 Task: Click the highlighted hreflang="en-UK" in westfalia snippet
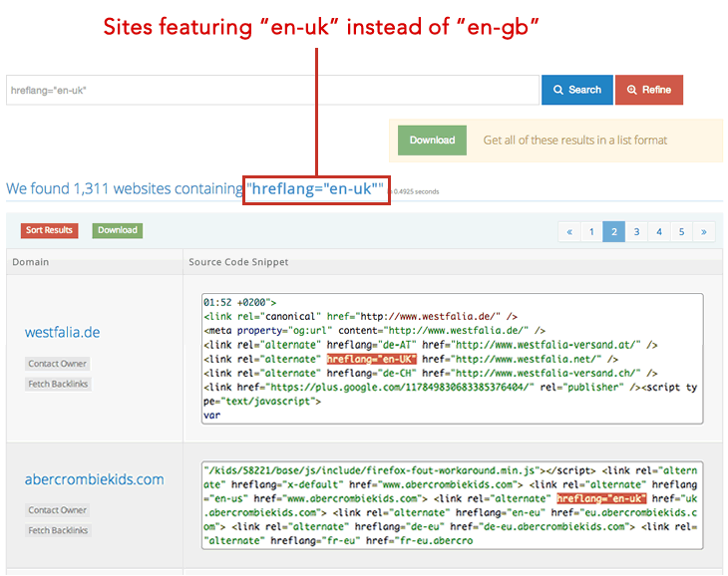point(371,359)
